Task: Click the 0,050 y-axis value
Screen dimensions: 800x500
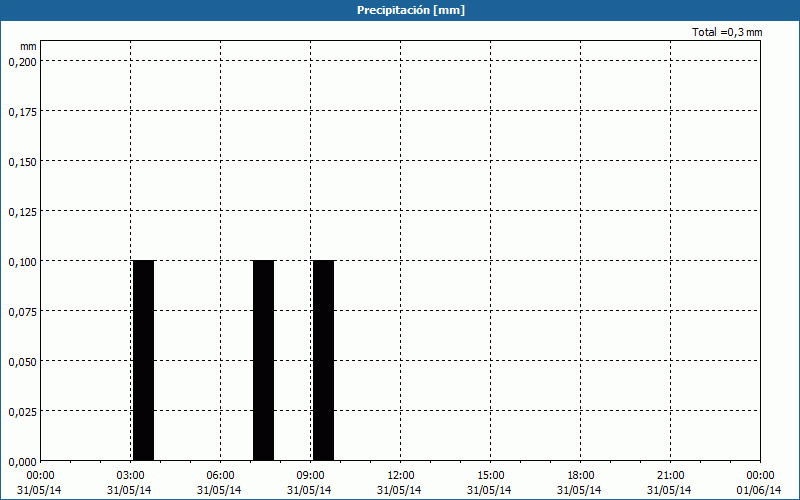Action: click(x=22, y=362)
